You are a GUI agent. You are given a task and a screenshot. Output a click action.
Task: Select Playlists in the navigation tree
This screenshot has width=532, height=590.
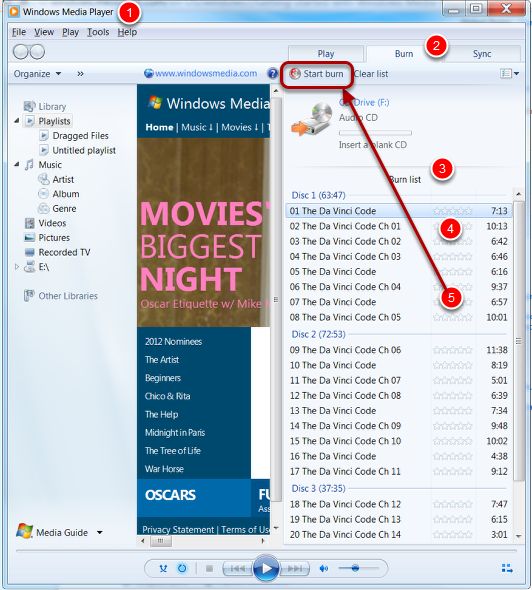54,121
